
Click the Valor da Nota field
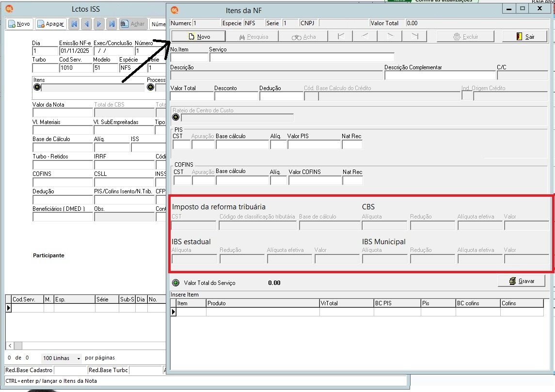(63, 112)
